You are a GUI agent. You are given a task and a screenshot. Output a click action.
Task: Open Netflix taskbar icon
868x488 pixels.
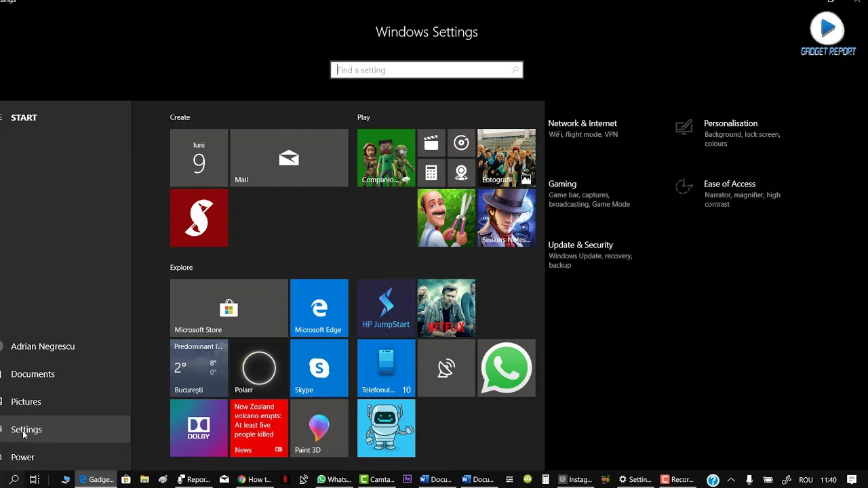click(285, 479)
